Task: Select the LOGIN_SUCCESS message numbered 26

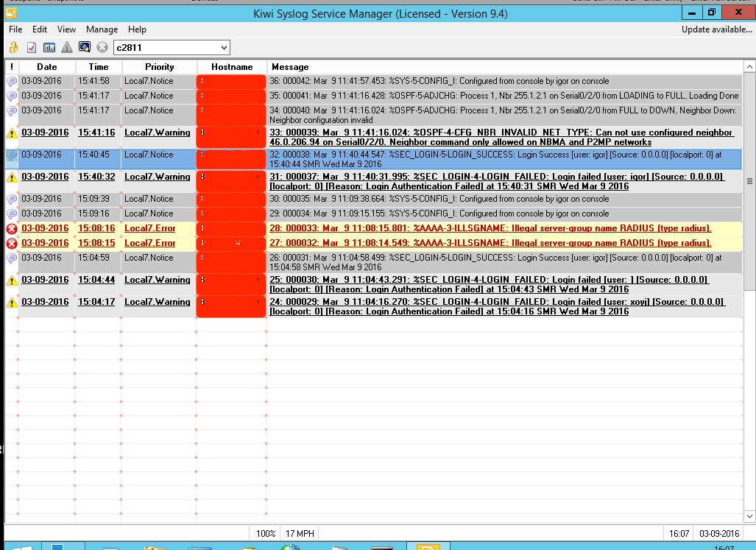Action: pos(504,263)
